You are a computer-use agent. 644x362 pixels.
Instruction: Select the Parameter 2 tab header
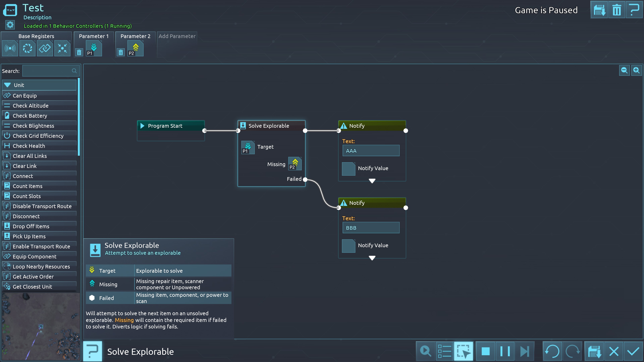[135, 36]
